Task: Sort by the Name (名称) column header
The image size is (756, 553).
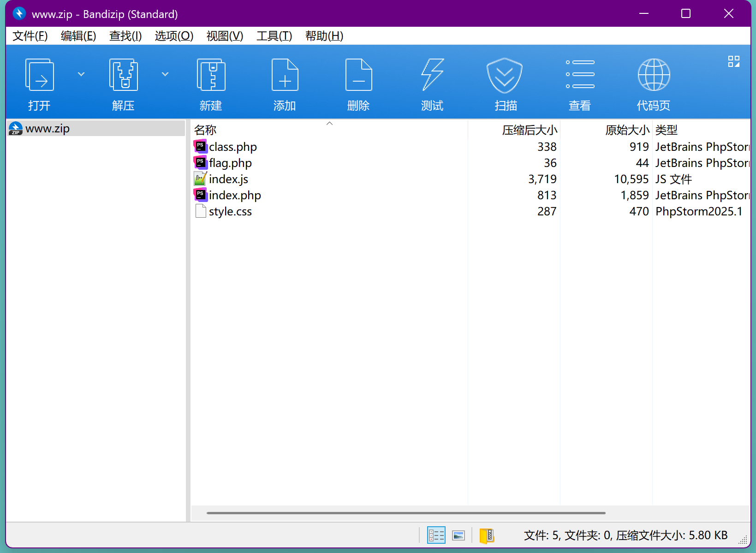Action: (205, 130)
